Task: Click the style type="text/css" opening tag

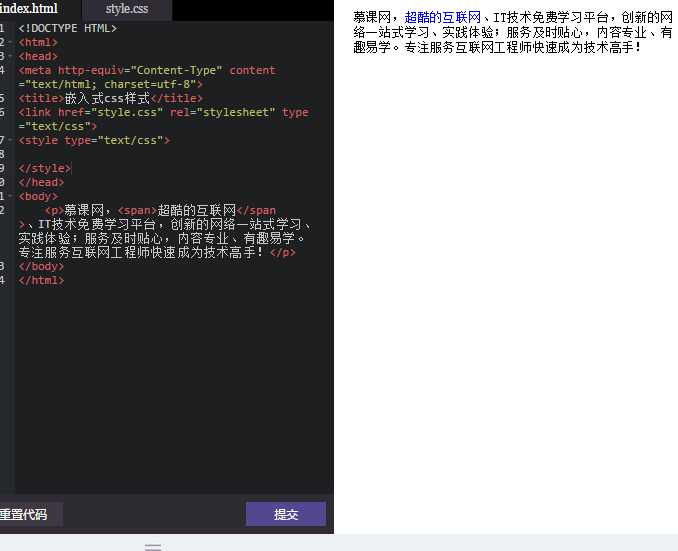Action: pos(94,141)
